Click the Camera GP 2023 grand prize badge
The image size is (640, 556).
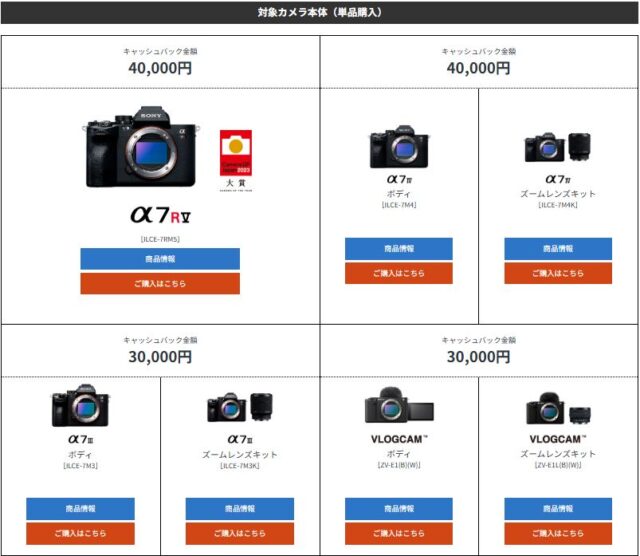(236, 160)
